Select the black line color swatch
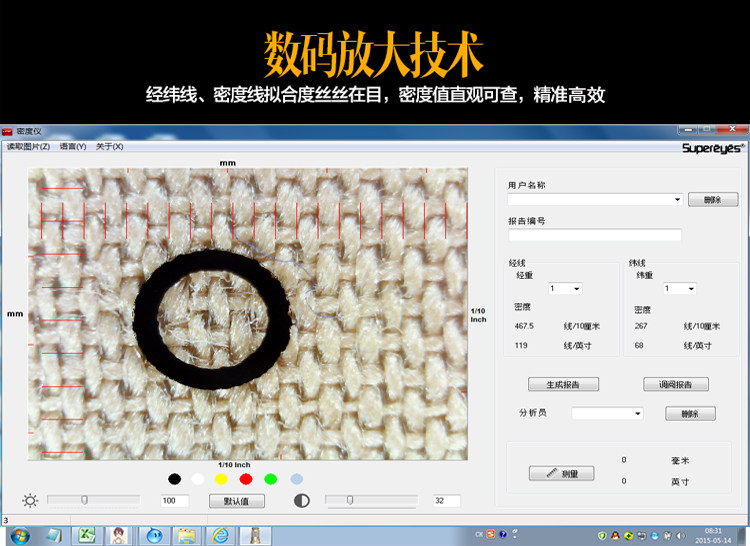This screenshot has height=546, width=750. click(x=175, y=479)
